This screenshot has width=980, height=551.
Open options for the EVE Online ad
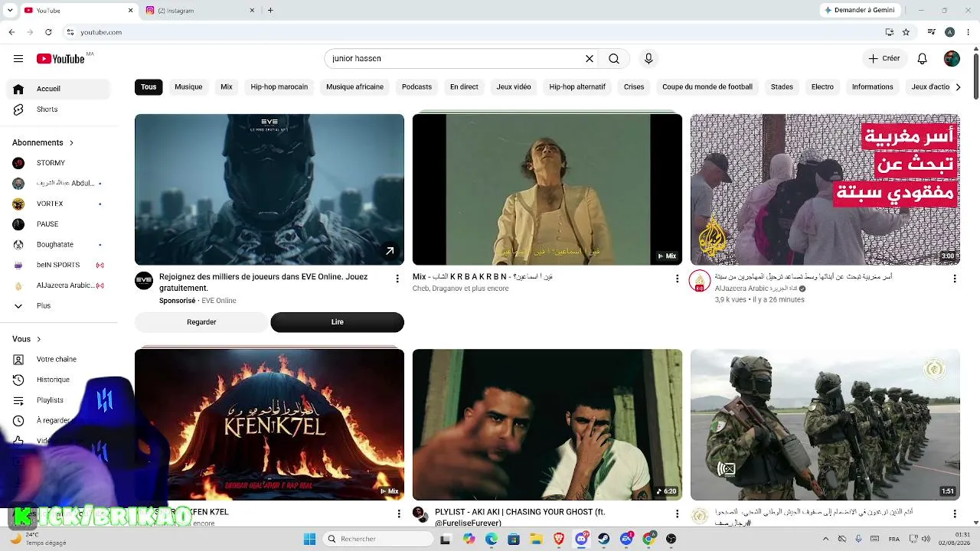click(397, 279)
